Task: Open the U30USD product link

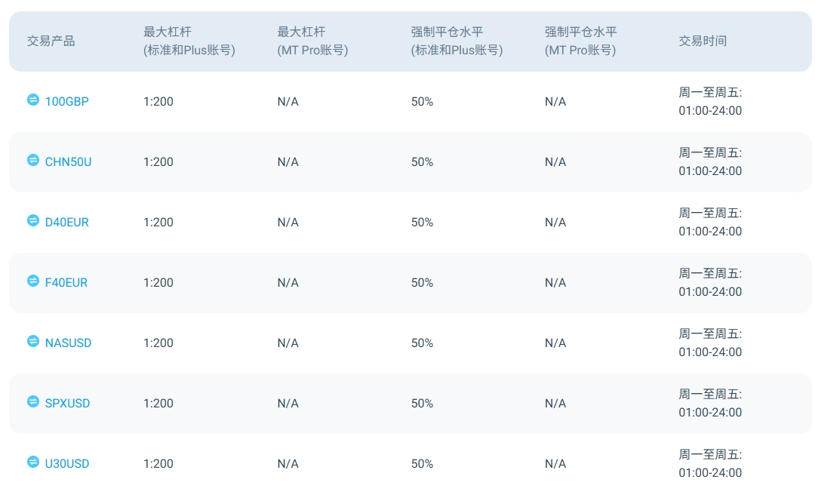Action: (66, 463)
